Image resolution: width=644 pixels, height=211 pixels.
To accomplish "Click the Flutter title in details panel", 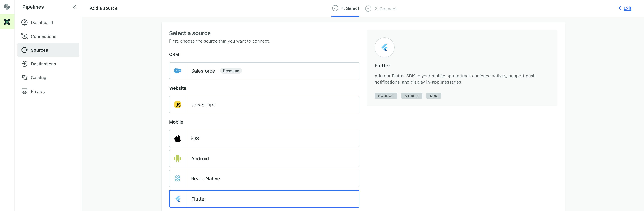I will 382,66.
